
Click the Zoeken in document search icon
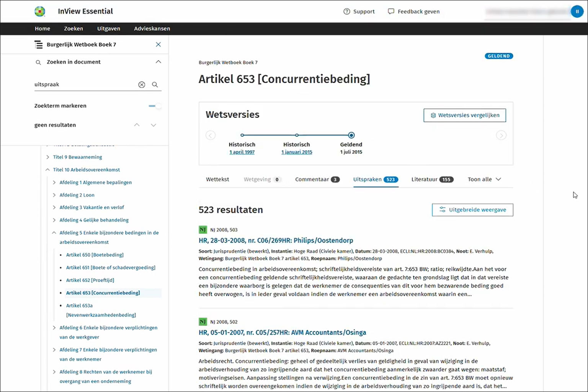[38, 62]
